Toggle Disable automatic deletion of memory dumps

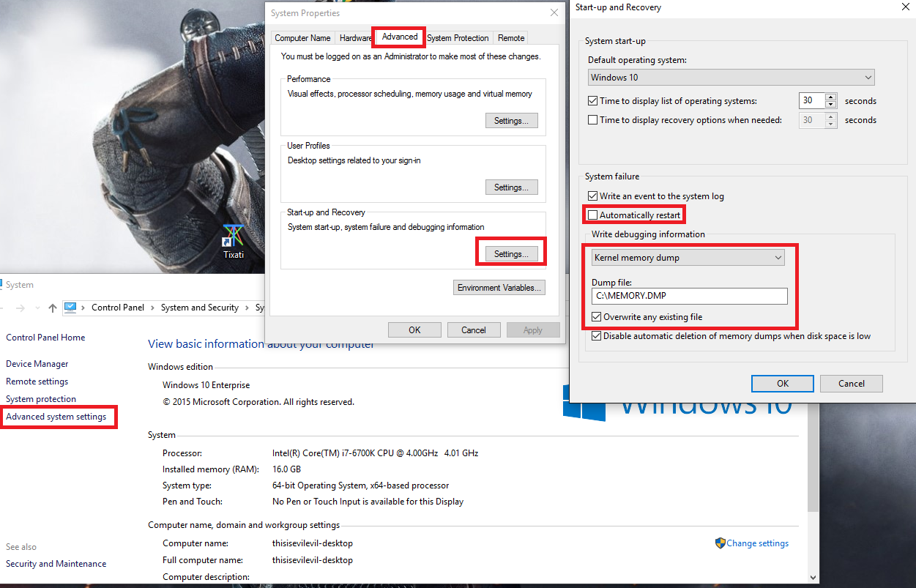point(597,336)
